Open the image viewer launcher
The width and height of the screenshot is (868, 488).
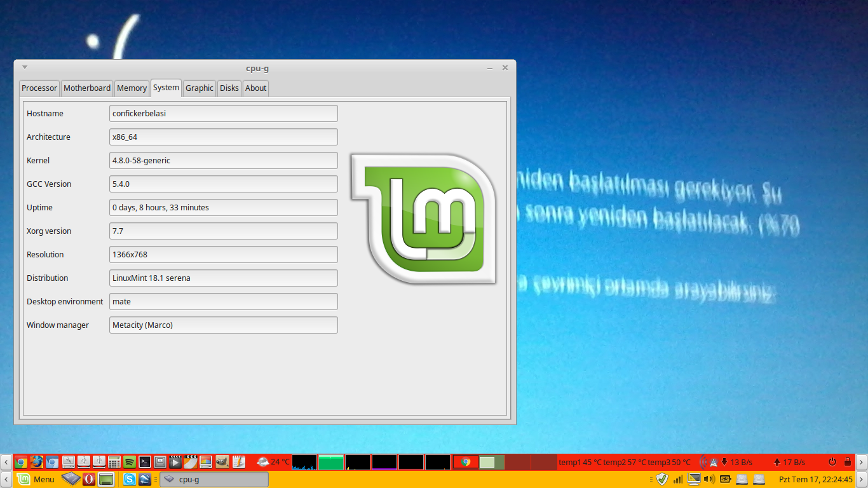[205, 462]
